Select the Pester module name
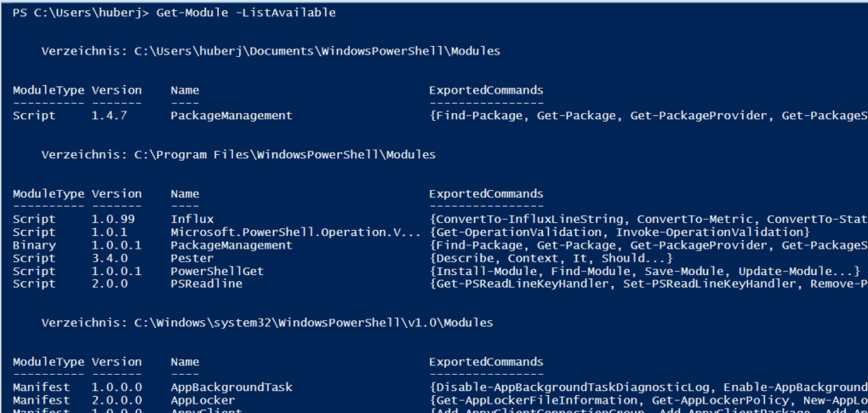Screen dimensions: 868x413 pos(192,258)
